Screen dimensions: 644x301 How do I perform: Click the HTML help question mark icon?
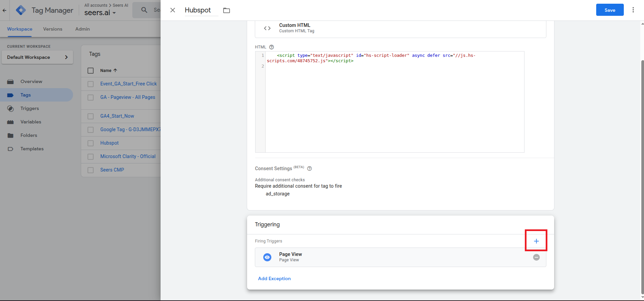click(271, 47)
